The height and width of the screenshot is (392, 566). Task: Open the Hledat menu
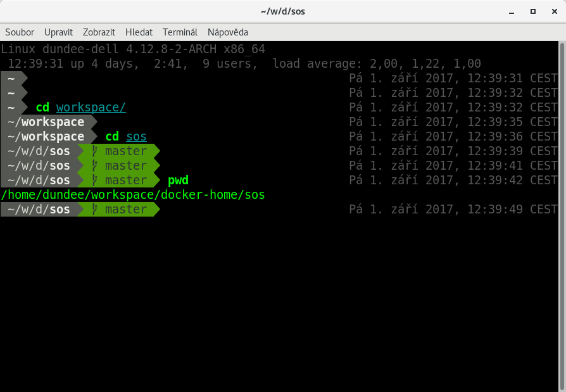(x=139, y=32)
